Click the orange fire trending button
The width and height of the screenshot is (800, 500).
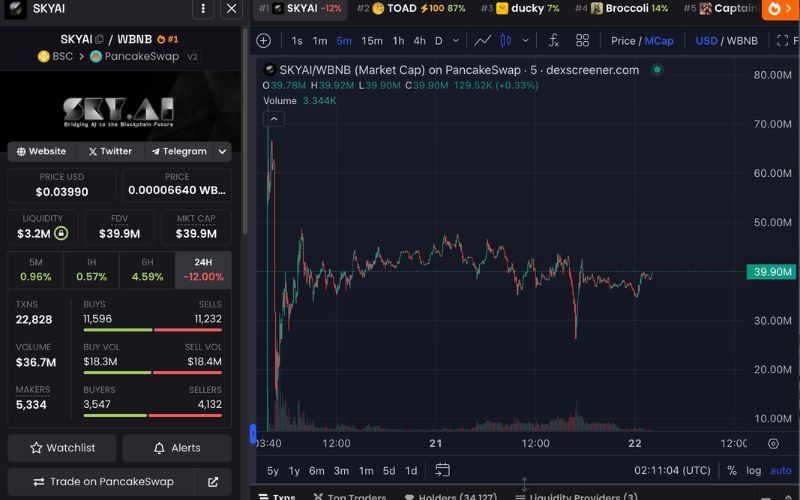(x=781, y=9)
